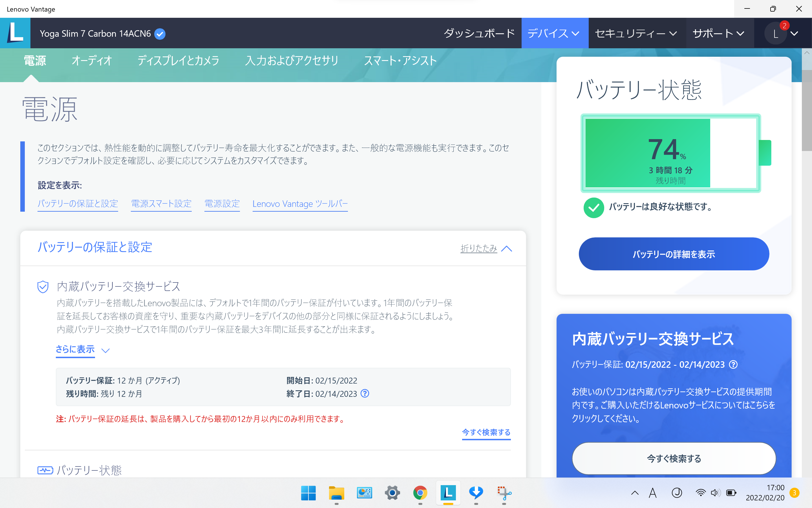Click the verified checkmark badge next to Yoga Slim 7

pos(160,34)
